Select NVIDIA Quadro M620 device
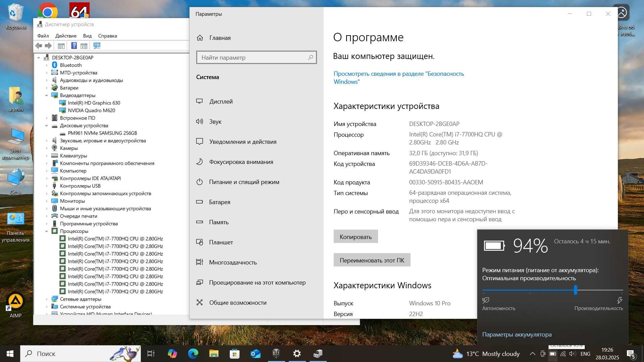This screenshot has width=644, height=362. pos(91,110)
